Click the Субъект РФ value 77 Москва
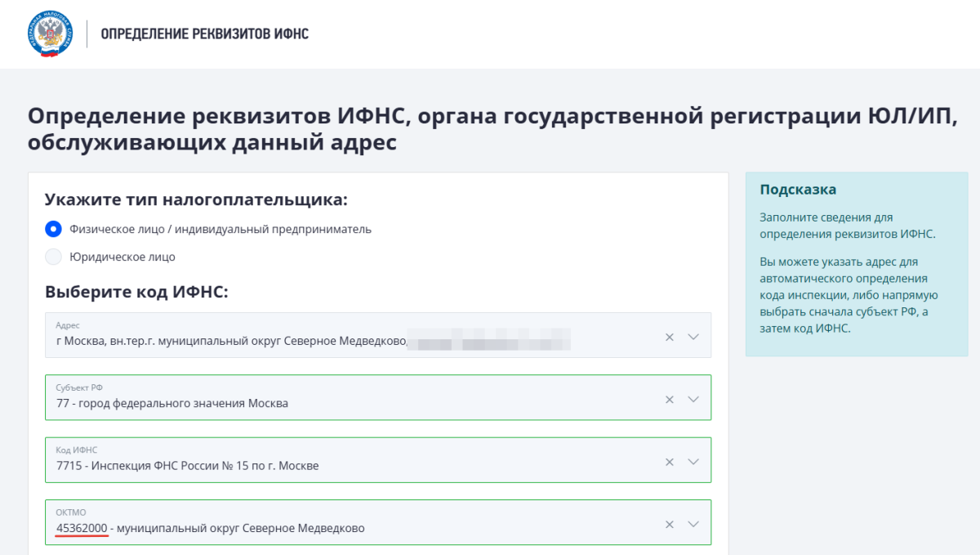The height and width of the screenshot is (555, 980). (171, 403)
